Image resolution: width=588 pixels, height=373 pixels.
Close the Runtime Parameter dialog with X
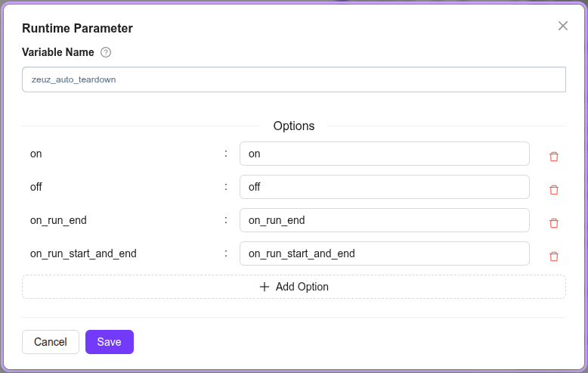563,26
